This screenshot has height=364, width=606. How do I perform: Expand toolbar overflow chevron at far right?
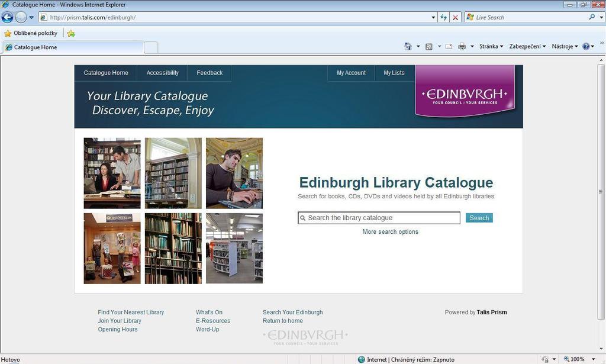(x=602, y=43)
